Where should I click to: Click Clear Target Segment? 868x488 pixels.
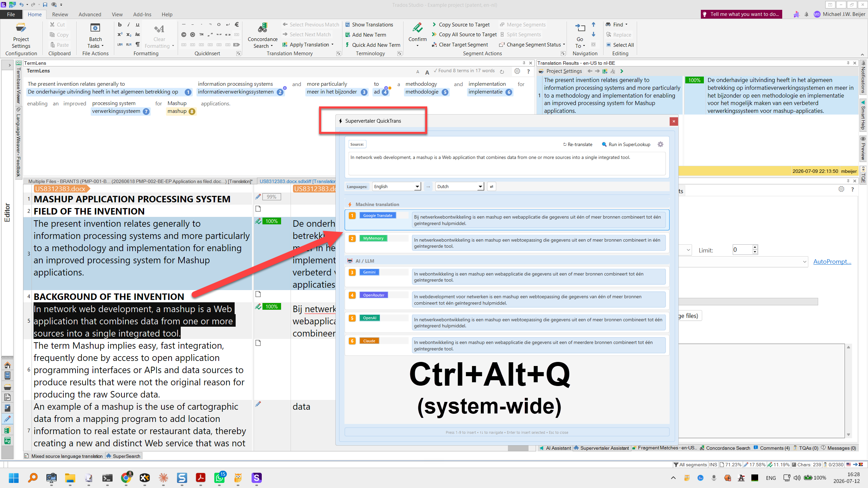pos(460,45)
